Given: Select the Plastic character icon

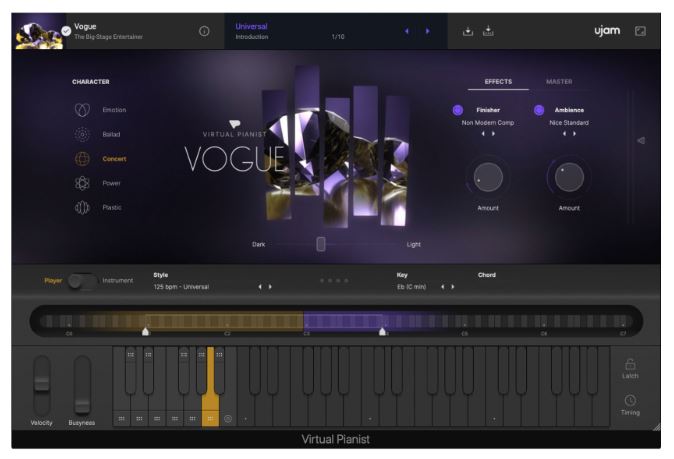Looking at the screenshot, I should (82, 208).
